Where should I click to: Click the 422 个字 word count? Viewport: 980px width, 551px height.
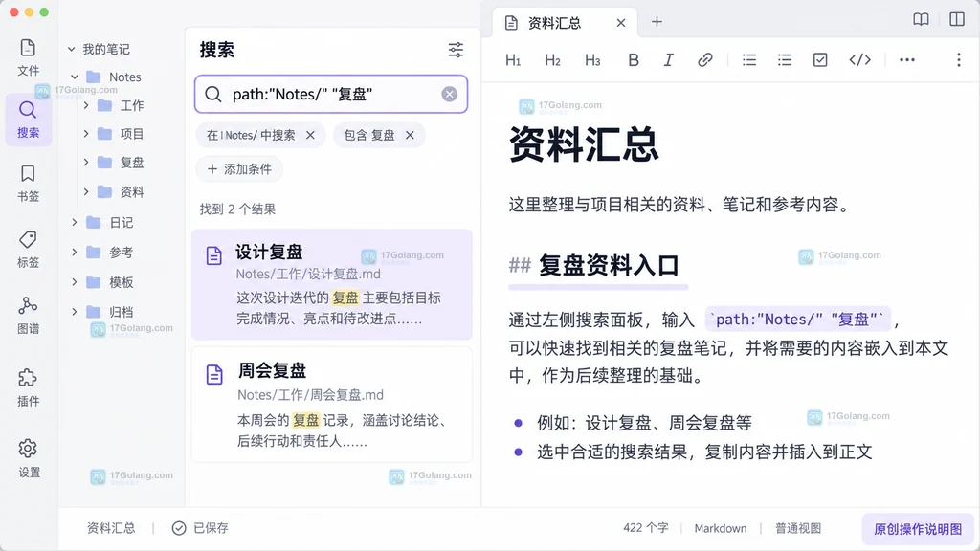(x=646, y=528)
